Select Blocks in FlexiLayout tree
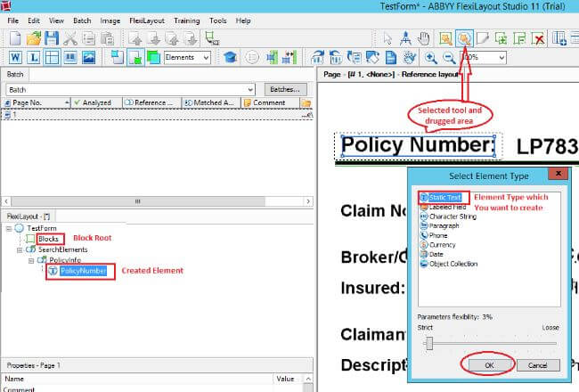 (x=48, y=239)
